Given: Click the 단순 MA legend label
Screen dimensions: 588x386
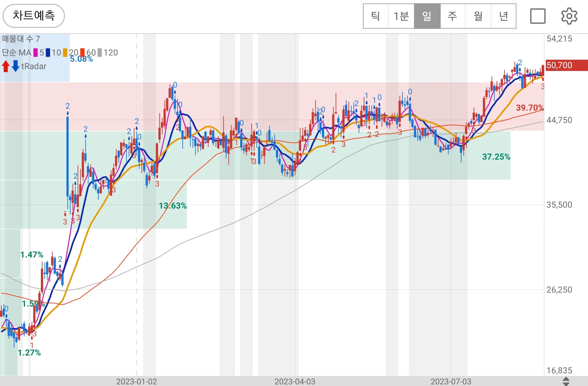Looking at the screenshot, I should click(17, 53).
